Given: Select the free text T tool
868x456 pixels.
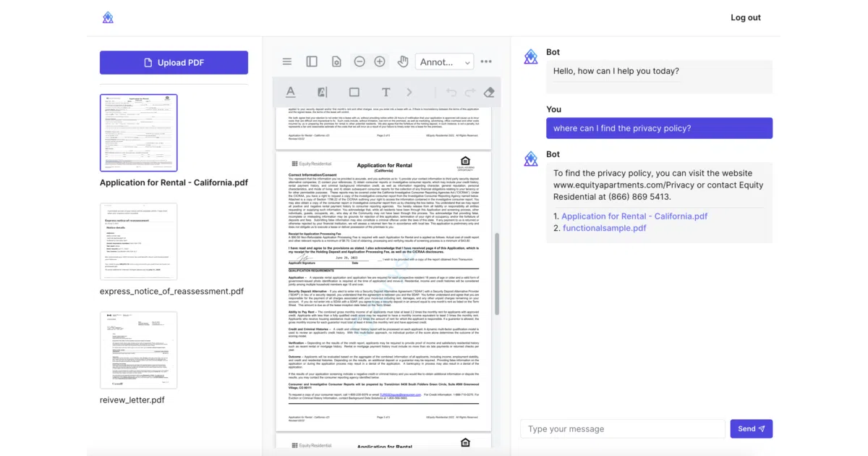Looking at the screenshot, I should pyautogui.click(x=386, y=92).
